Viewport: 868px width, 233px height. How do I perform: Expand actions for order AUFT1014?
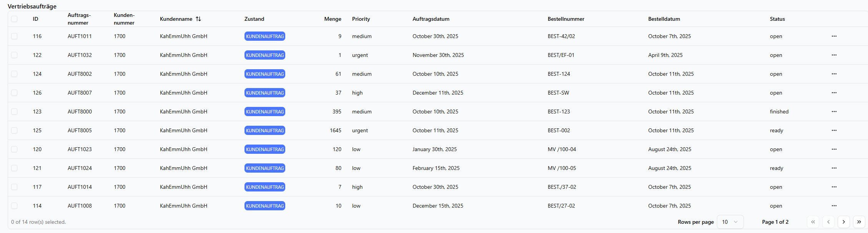pos(834,187)
